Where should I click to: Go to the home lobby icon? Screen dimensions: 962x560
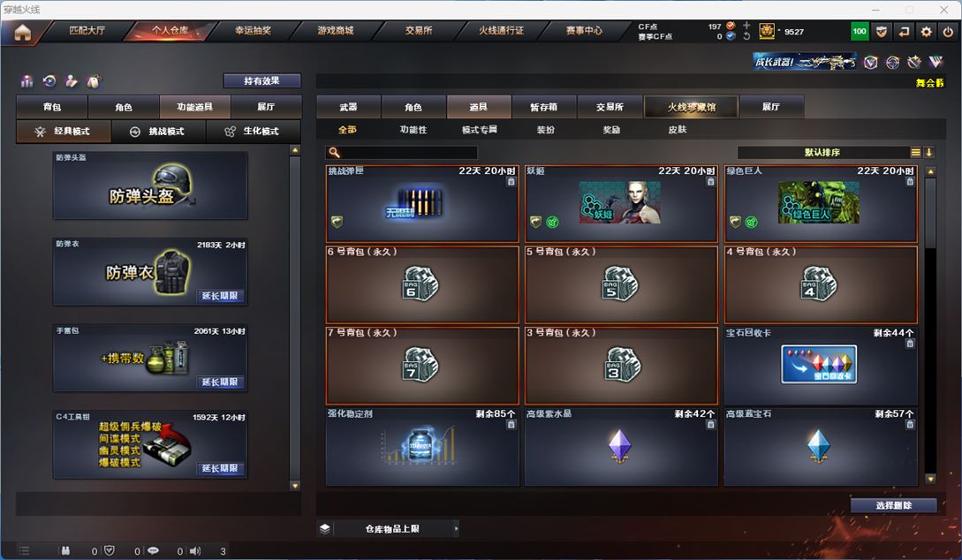coord(22,32)
